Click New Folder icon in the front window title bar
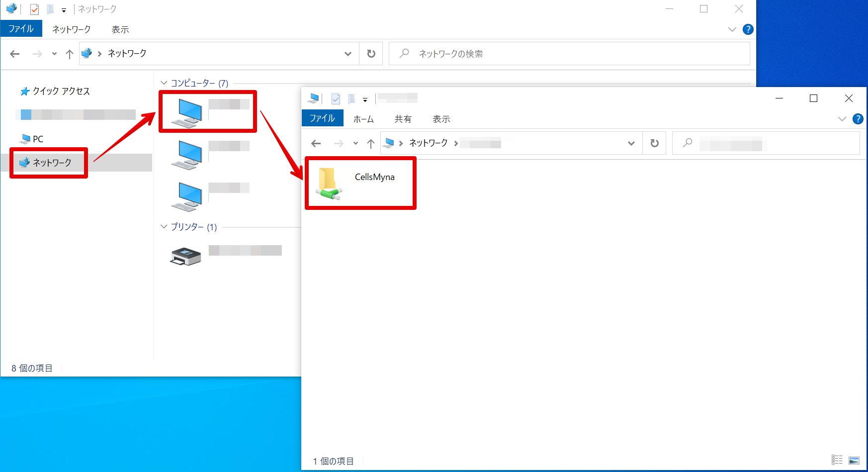Image resolution: width=868 pixels, height=472 pixels. [351, 99]
